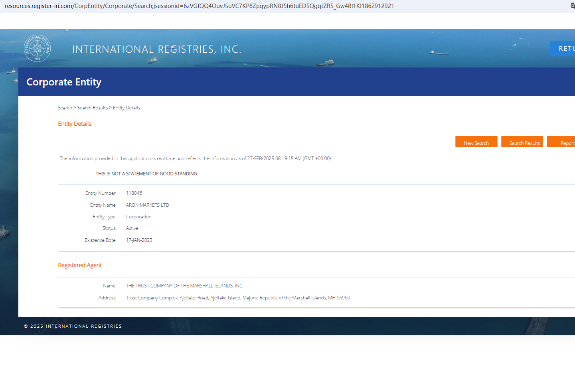
Task: Click the entity number value 118046
Action: [x=134, y=193]
